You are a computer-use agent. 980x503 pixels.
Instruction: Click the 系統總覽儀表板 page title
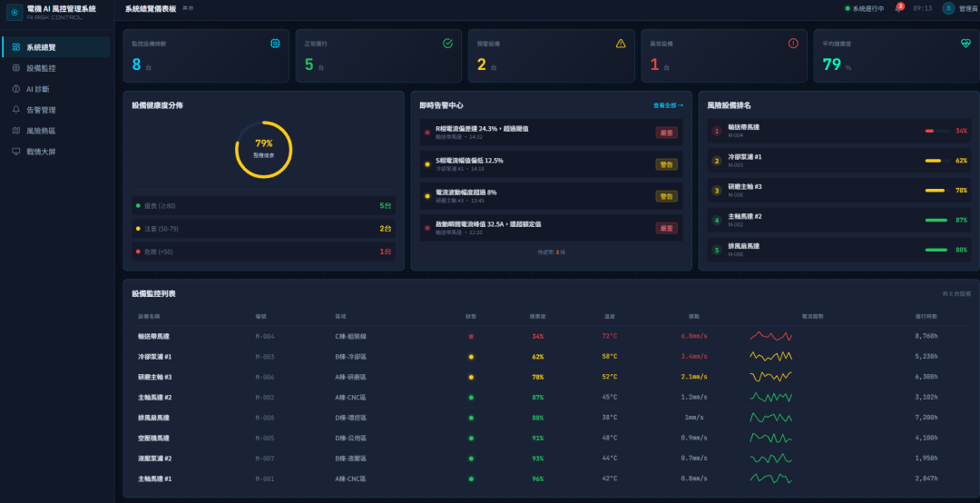(x=150, y=9)
